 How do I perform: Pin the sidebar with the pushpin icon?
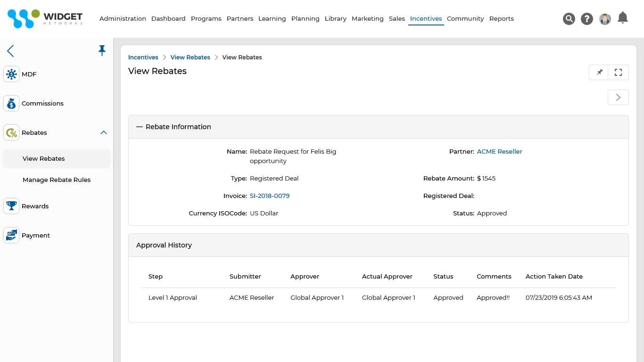point(102,50)
